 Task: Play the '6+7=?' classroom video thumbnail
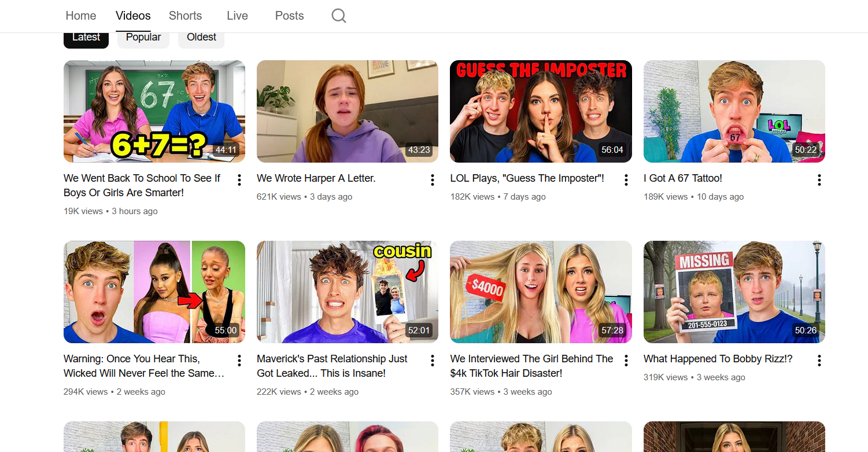pos(154,111)
